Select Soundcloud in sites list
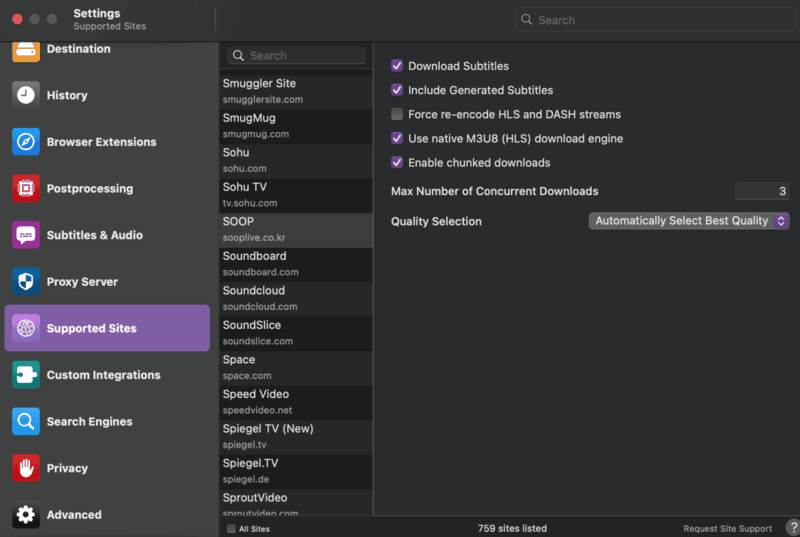Screen dimensions: 800x537 pyautogui.click(x=296, y=299)
